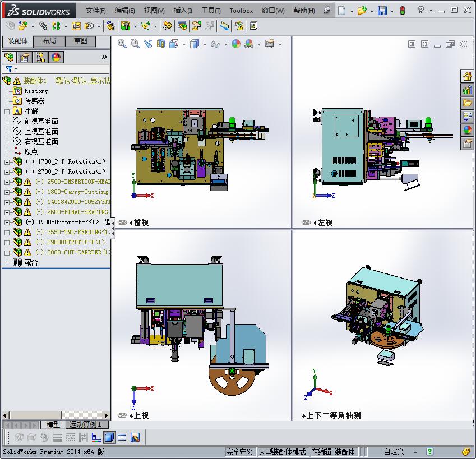The image size is (476, 459).
Task: Select the 原点 origin item
Action: tap(31, 151)
